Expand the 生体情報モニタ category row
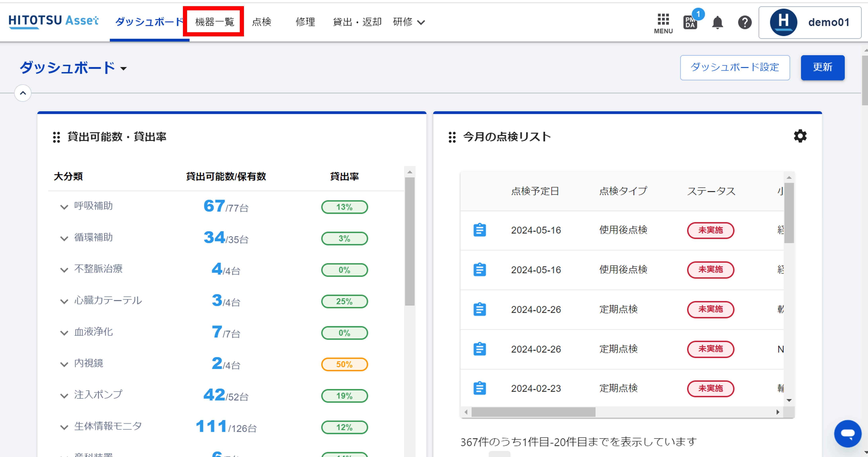The height and width of the screenshot is (457, 868). coord(64,427)
